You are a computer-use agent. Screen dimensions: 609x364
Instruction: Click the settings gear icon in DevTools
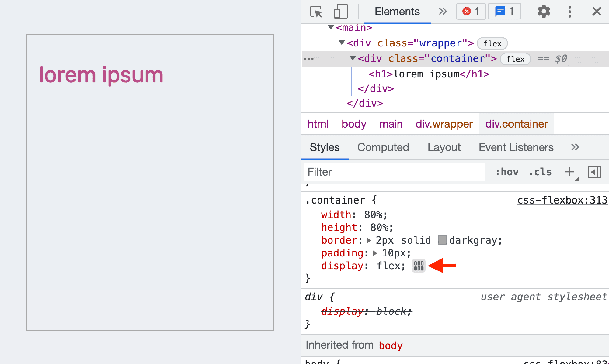click(x=544, y=11)
